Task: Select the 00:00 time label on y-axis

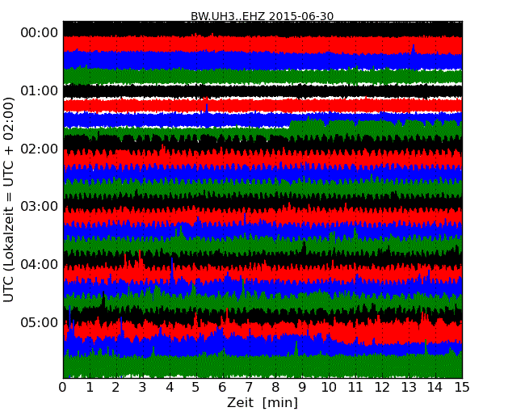Action: click(x=40, y=33)
